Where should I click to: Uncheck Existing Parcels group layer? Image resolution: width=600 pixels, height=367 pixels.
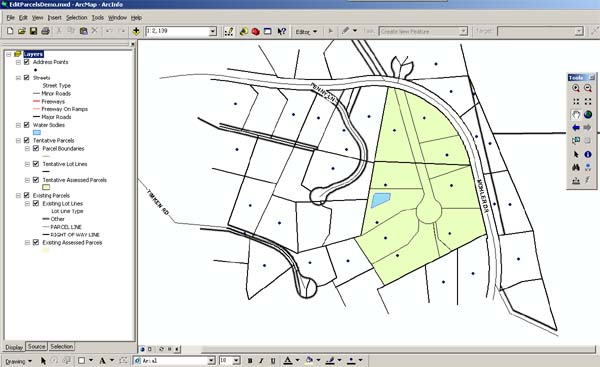(27, 195)
